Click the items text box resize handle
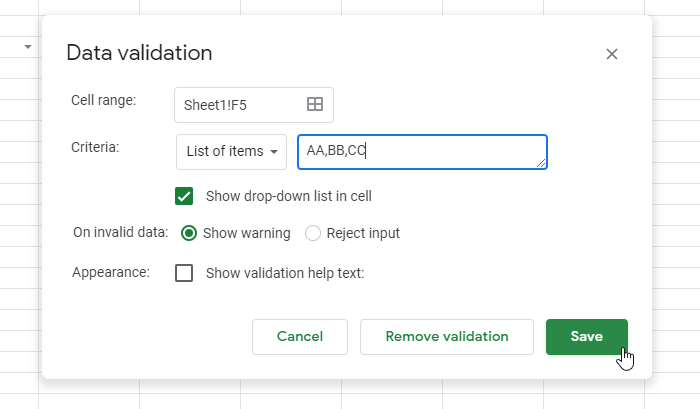Image resolution: width=700 pixels, height=409 pixels. [x=541, y=163]
